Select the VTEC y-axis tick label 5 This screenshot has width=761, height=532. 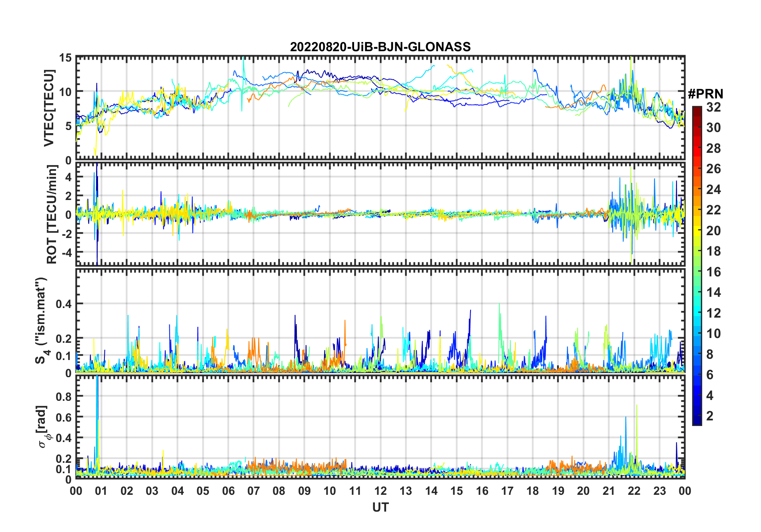pos(68,126)
